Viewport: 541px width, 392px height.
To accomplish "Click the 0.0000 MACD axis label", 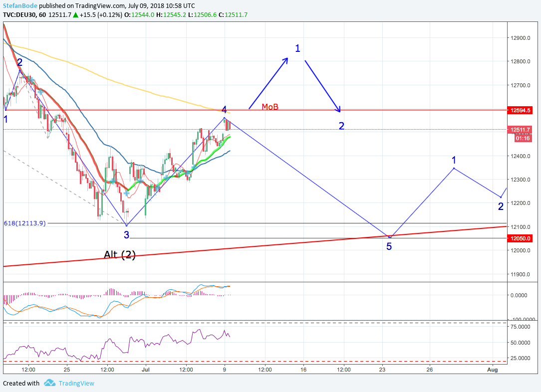I will pyautogui.click(x=519, y=295).
